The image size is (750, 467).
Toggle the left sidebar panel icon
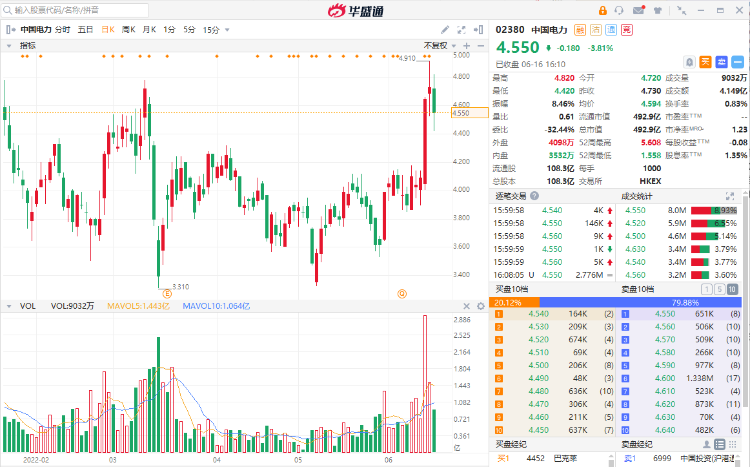click(10, 30)
